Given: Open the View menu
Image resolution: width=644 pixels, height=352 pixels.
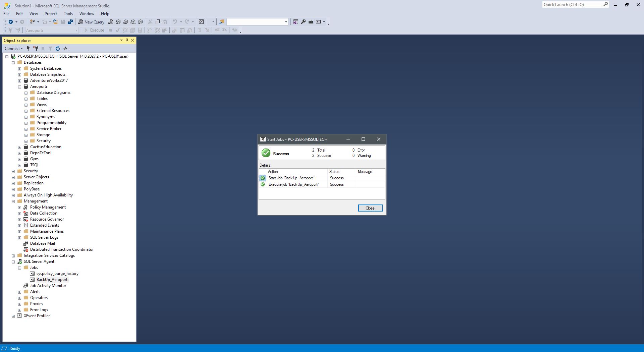Looking at the screenshot, I should pos(34,13).
